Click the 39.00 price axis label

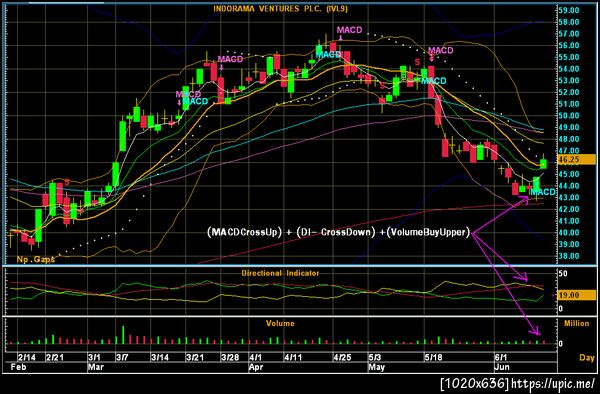point(569,244)
